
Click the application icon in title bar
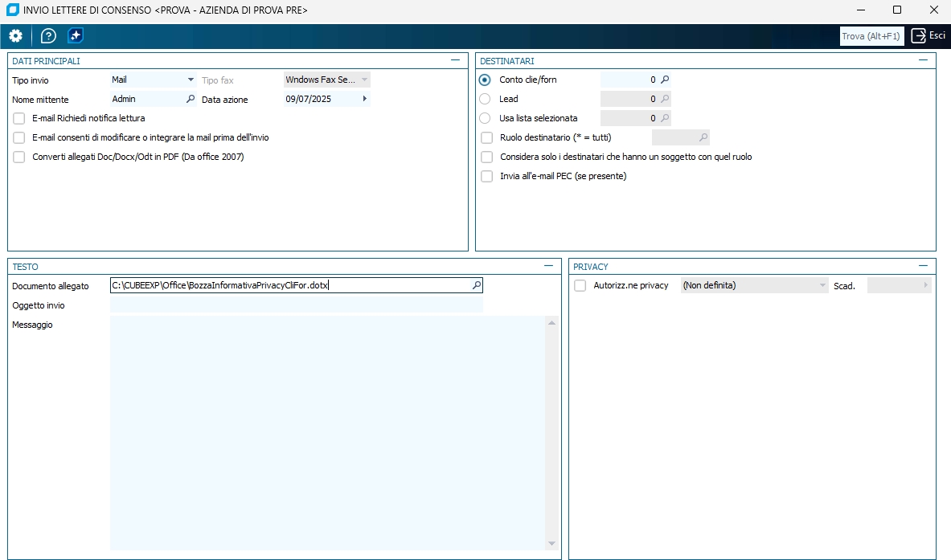pos(13,10)
